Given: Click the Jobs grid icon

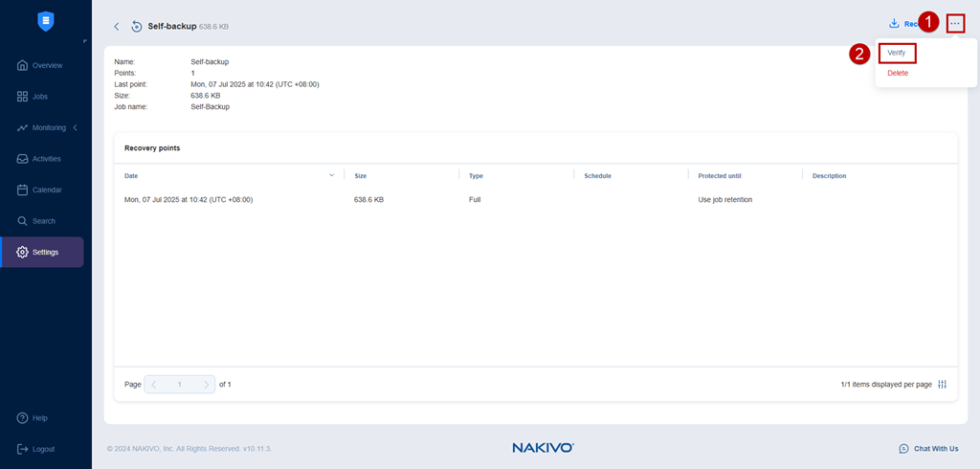Looking at the screenshot, I should click(x=23, y=97).
